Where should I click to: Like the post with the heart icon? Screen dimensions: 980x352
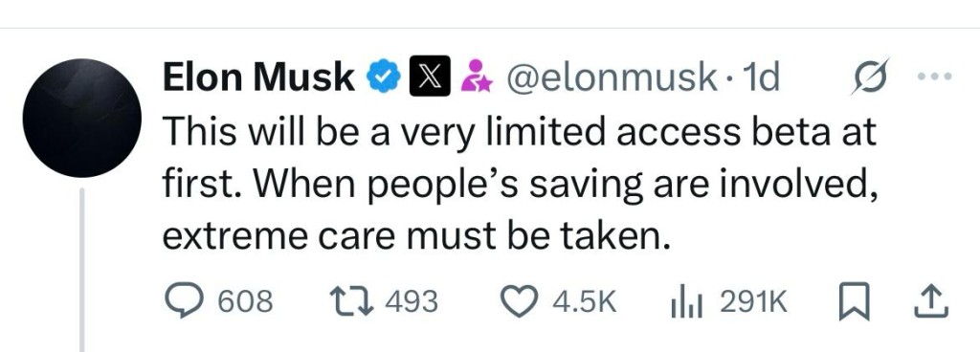point(521,300)
